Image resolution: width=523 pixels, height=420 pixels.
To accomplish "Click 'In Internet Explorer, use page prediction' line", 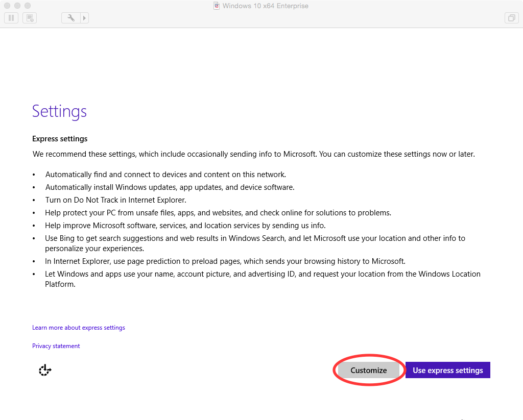I will [225, 261].
